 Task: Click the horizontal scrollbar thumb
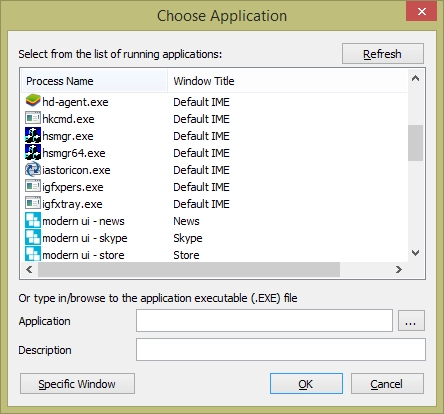[x=189, y=269]
